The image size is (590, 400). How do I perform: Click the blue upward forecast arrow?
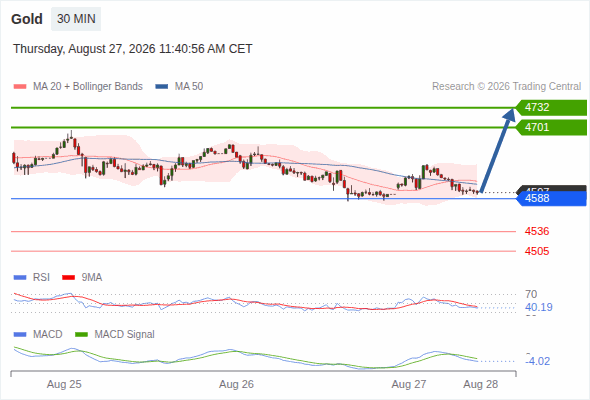pyautogui.click(x=497, y=151)
